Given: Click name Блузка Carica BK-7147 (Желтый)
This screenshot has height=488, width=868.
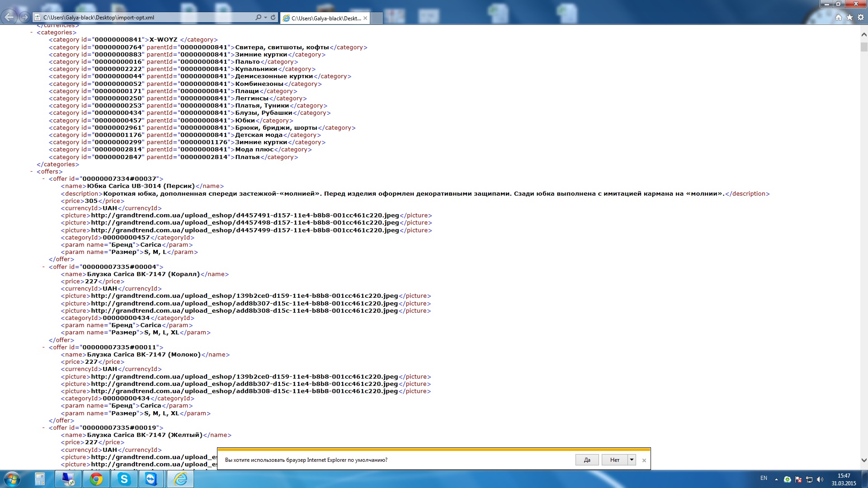Looking at the screenshot, I should click(145, 435).
